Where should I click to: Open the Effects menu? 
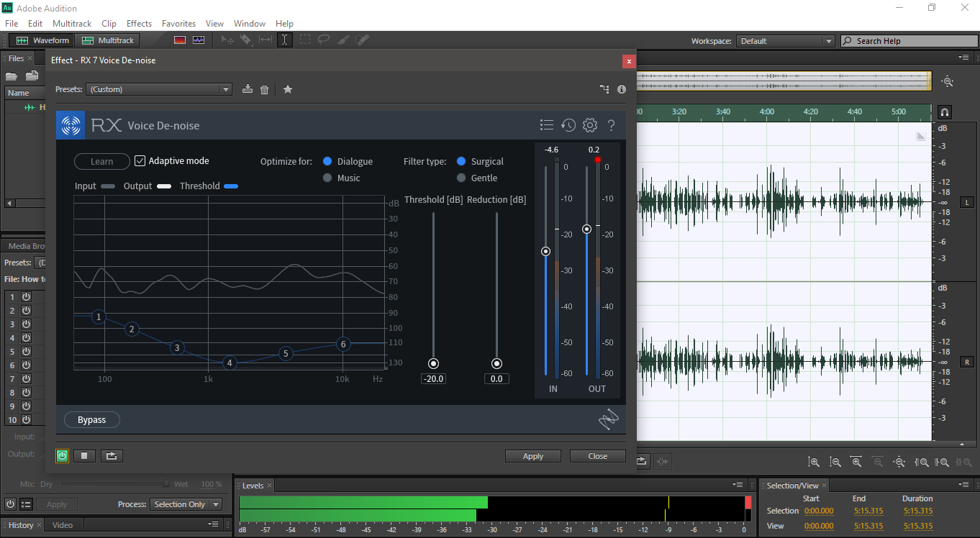point(139,24)
